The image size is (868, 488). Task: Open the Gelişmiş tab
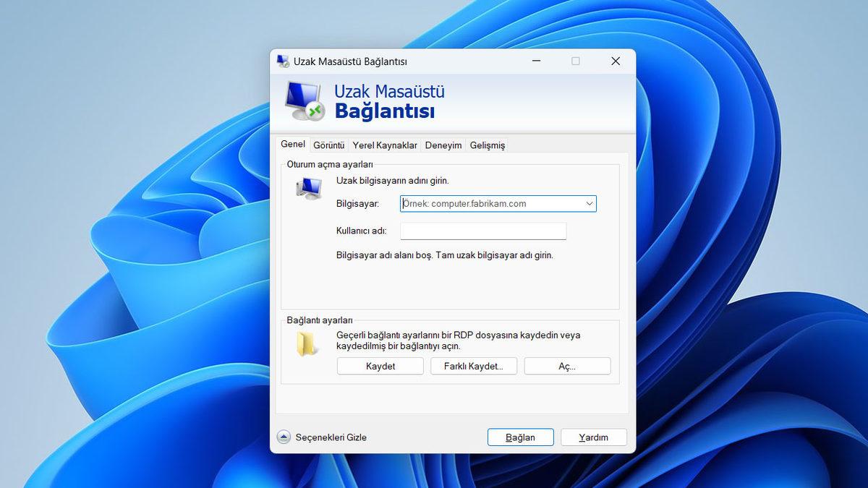(x=488, y=145)
